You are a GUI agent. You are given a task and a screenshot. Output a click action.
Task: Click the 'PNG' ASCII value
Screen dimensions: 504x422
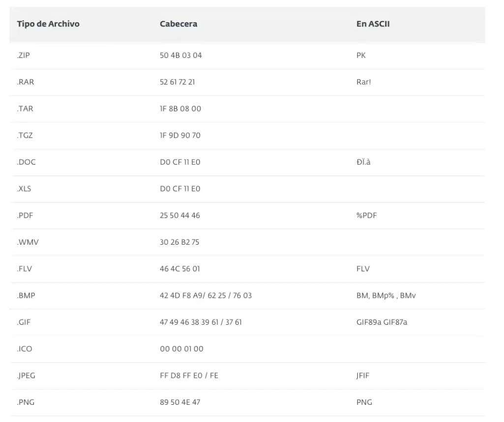364,402
